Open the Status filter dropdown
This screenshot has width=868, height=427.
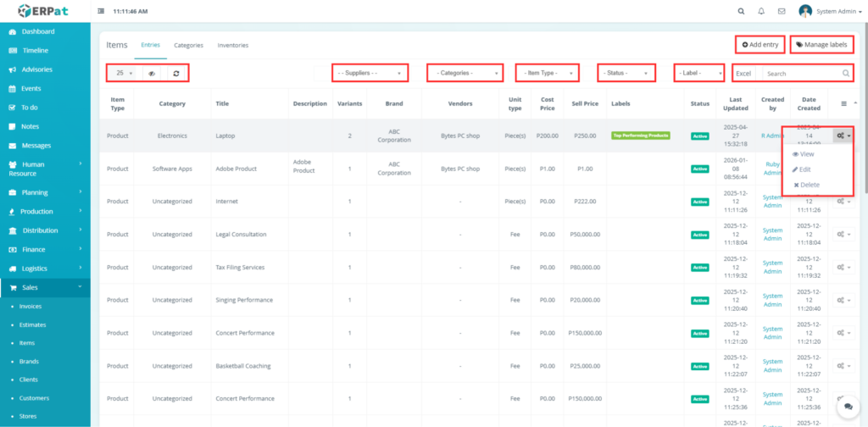point(626,74)
